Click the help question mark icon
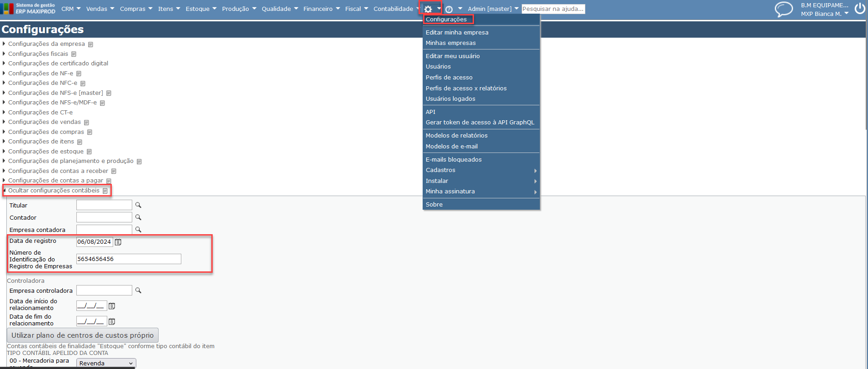This screenshot has width=868, height=369. tap(449, 9)
